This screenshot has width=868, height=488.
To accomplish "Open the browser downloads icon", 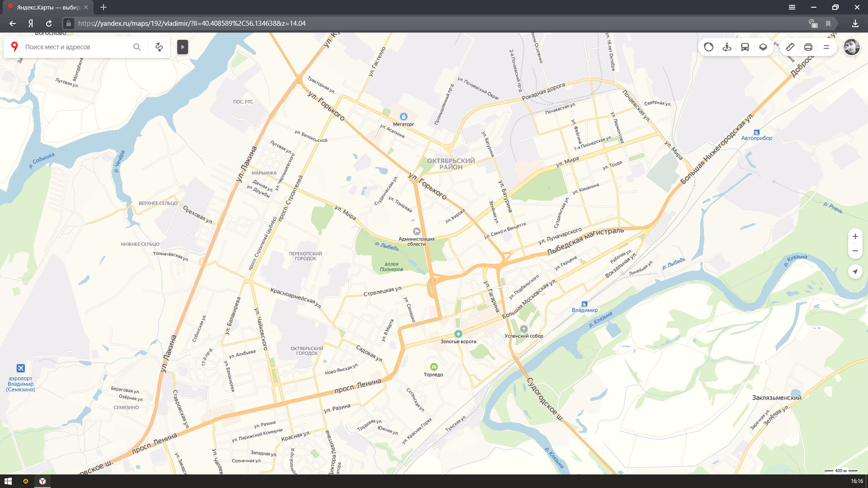I will (x=855, y=23).
